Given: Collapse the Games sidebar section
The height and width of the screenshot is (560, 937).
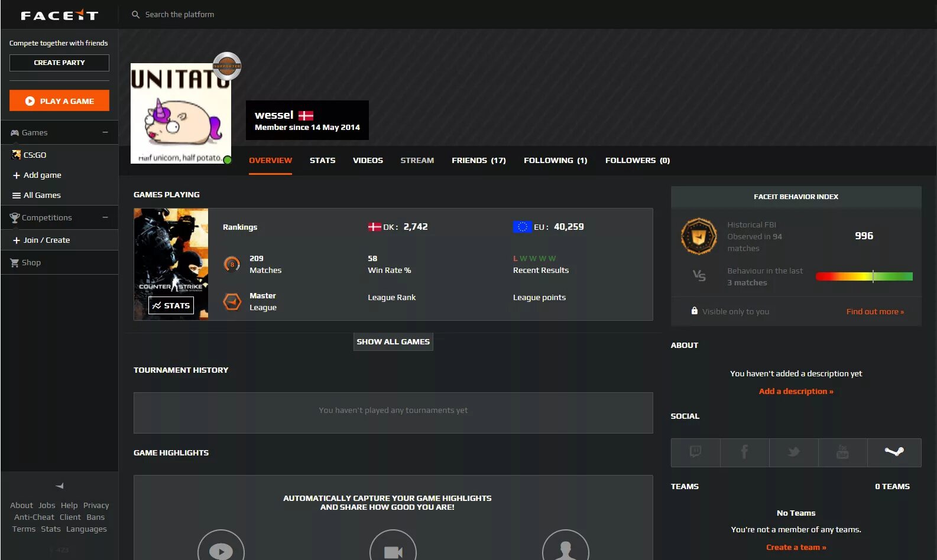Looking at the screenshot, I should pyautogui.click(x=105, y=132).
